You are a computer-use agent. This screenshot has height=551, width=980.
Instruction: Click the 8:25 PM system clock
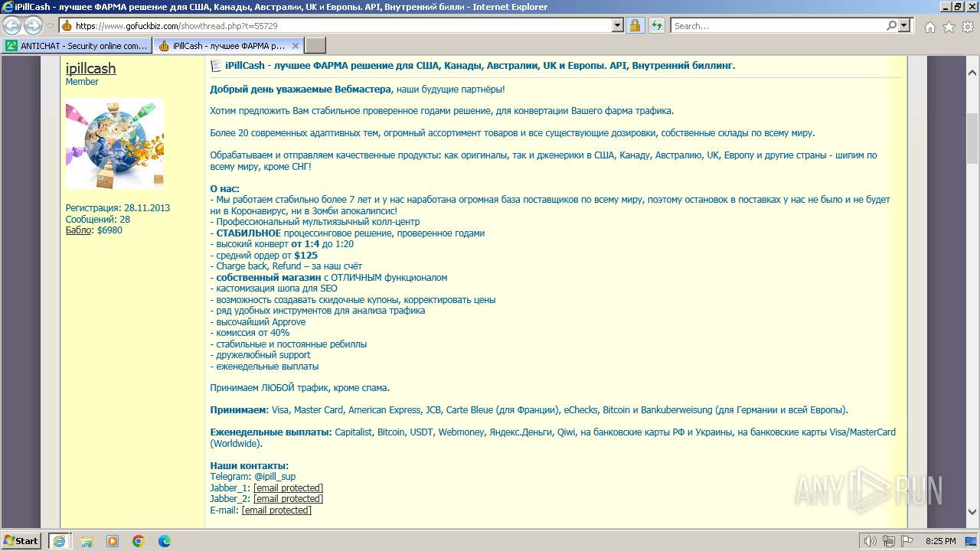[x=940, y=541]
